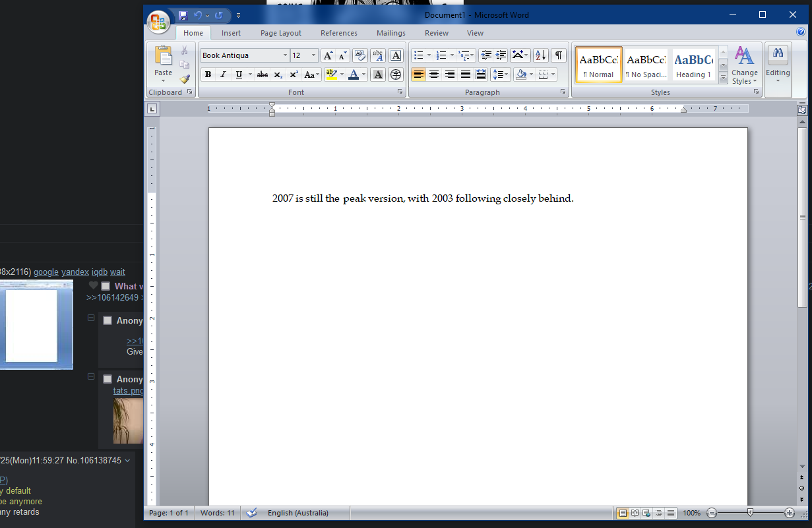
Task: Click the Words: 11 count in status bar
Action: [217, 513]
